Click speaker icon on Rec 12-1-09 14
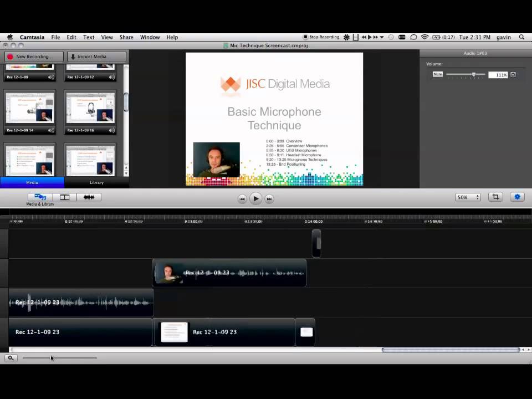The image size is (532, 399). [51, 130]
